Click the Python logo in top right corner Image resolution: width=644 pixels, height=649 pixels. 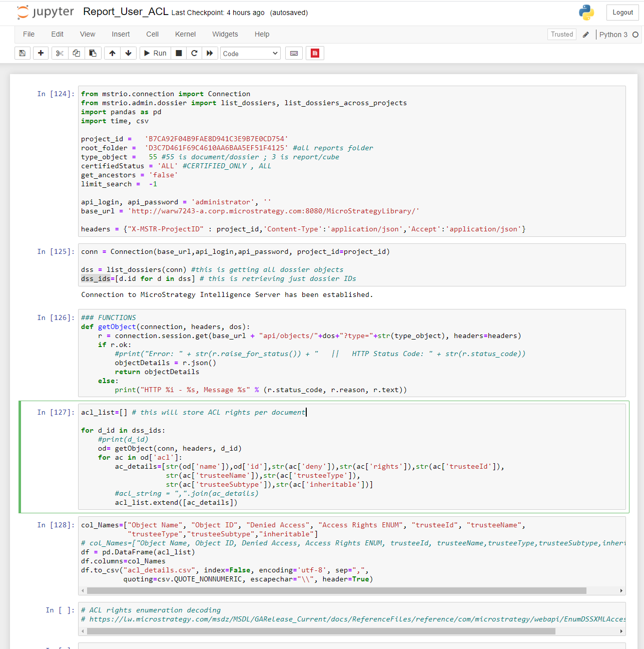(586, 12)
